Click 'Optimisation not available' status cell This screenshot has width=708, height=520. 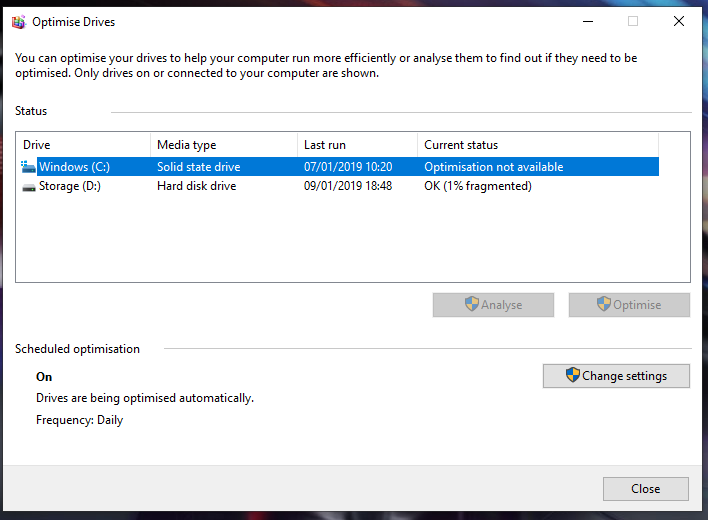click(x=494, y=167)
